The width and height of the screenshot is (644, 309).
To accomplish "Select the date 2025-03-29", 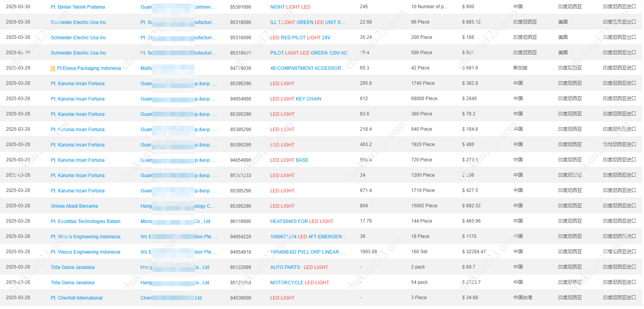I will point(18,68).
